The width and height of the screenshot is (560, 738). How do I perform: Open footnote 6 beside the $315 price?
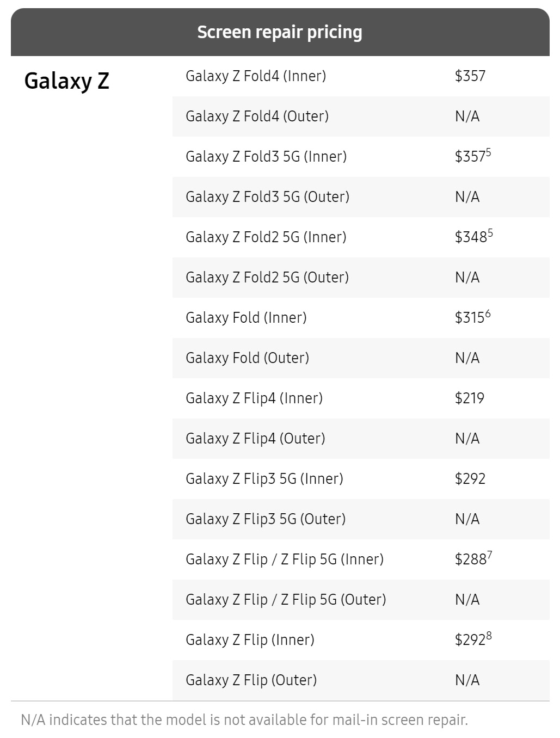488,313
